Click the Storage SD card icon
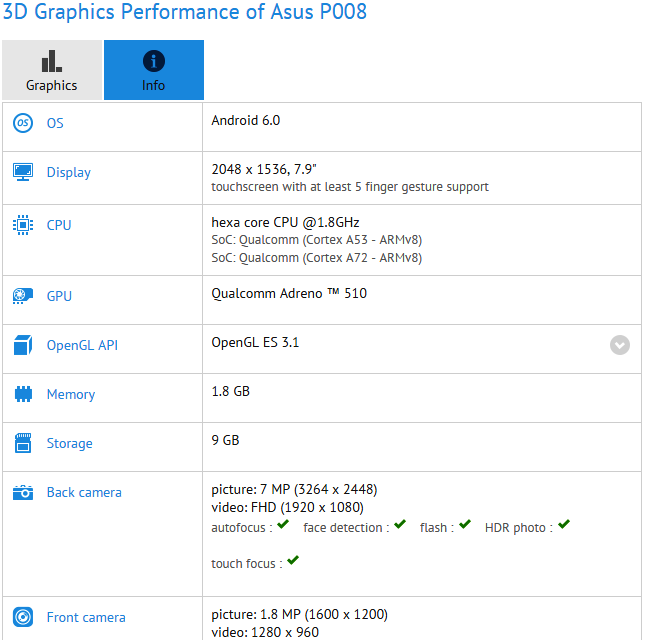This screenshot has height=640, width=651. click(x=23, y=443)
